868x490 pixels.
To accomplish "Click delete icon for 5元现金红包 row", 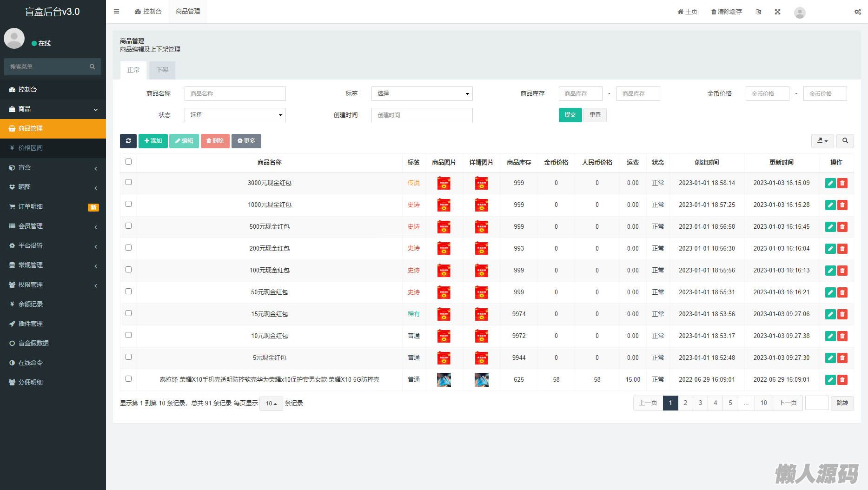I will (x=842, y=358).
